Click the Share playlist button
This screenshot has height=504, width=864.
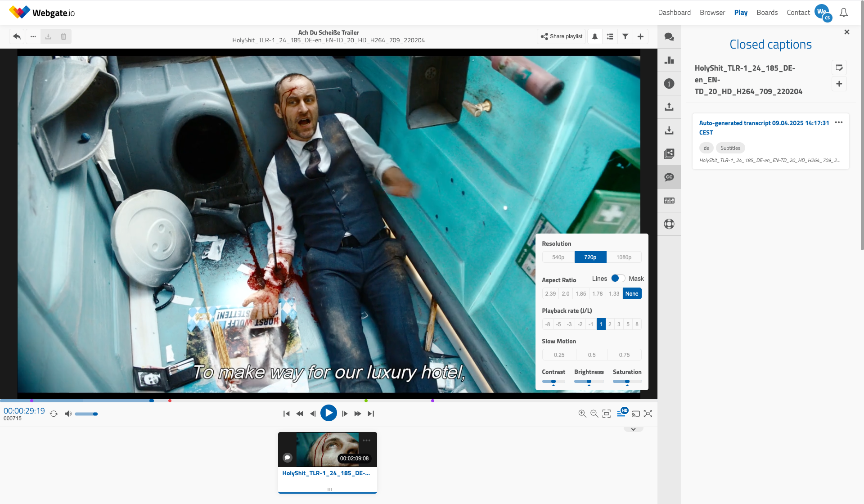click(561, 36)
